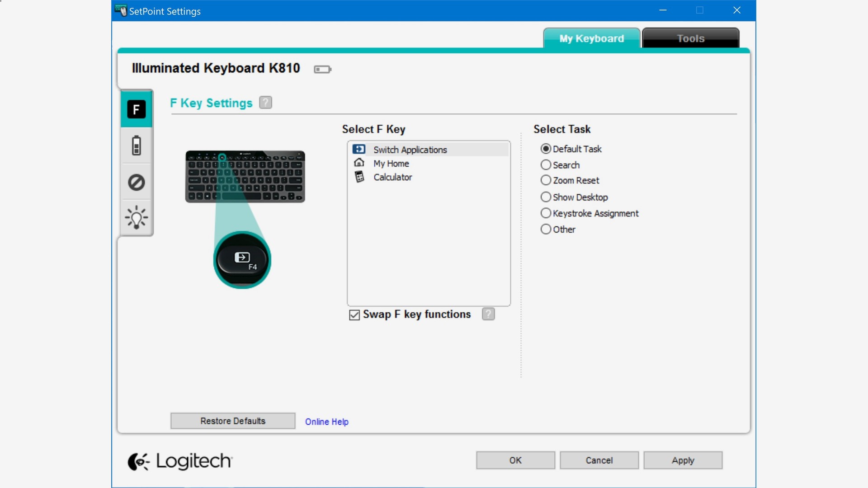Click the magnified F4 key image
The height and width of the screenshot is (488, 868).
pyautogui.click(x=242, y=260)
